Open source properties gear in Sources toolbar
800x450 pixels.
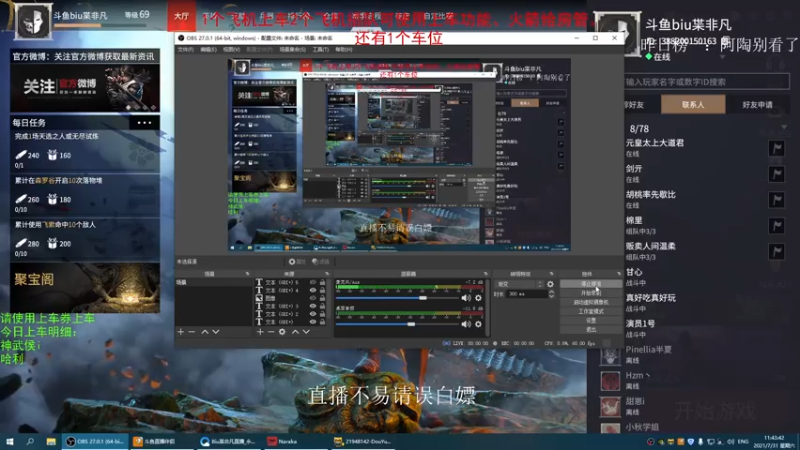coord(282,332)
